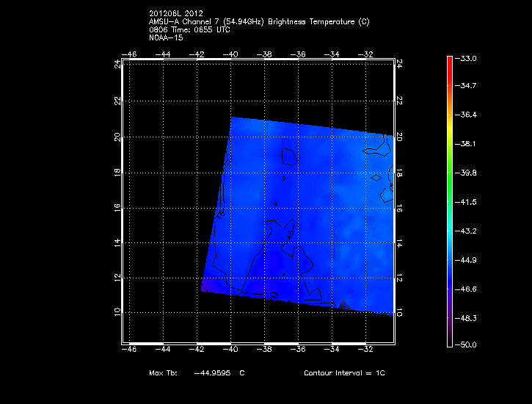
Task: Click the NOAA-15 satellite label
Action: [165, 37]
